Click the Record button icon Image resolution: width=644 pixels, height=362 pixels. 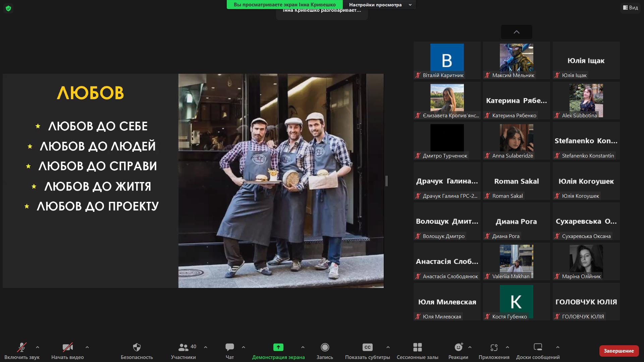325,347
